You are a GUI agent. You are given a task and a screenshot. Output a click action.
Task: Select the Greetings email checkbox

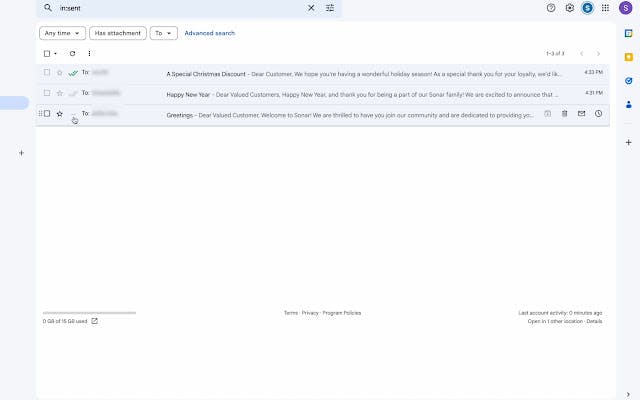[47, 113]
